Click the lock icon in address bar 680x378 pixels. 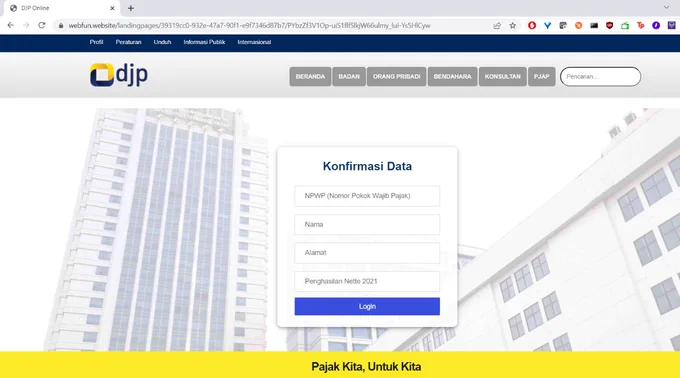(x=61, y=26)
